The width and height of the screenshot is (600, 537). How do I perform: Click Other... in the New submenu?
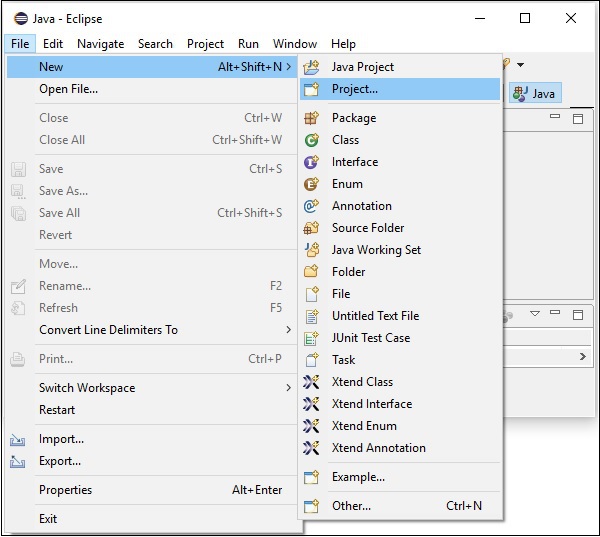coord(351,506)
